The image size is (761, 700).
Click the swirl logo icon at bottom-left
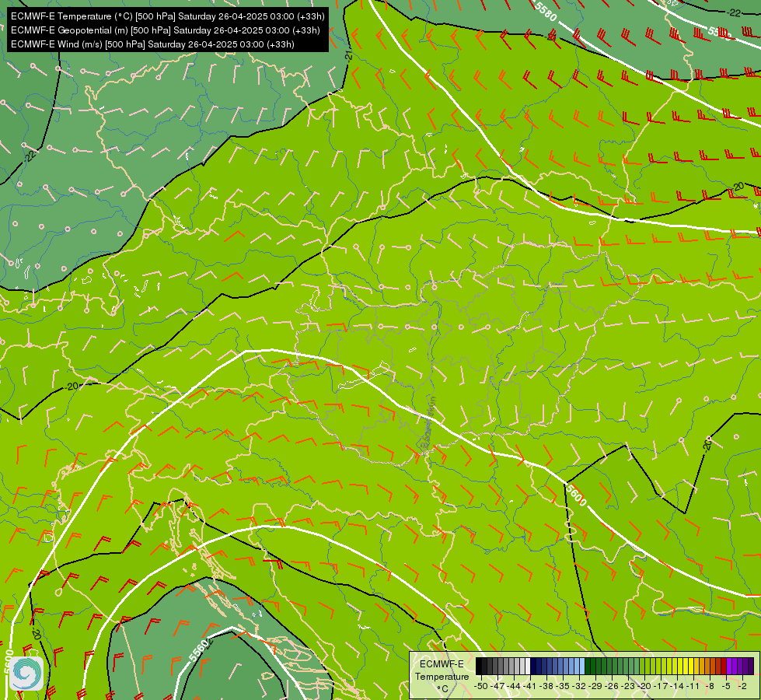pyautogui.click(x=26, y=674)
